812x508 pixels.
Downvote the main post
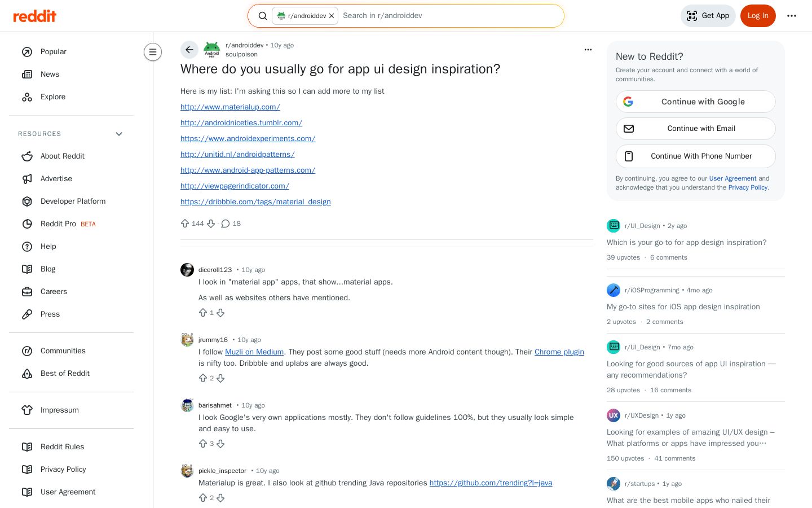click(x=211, y=224)
